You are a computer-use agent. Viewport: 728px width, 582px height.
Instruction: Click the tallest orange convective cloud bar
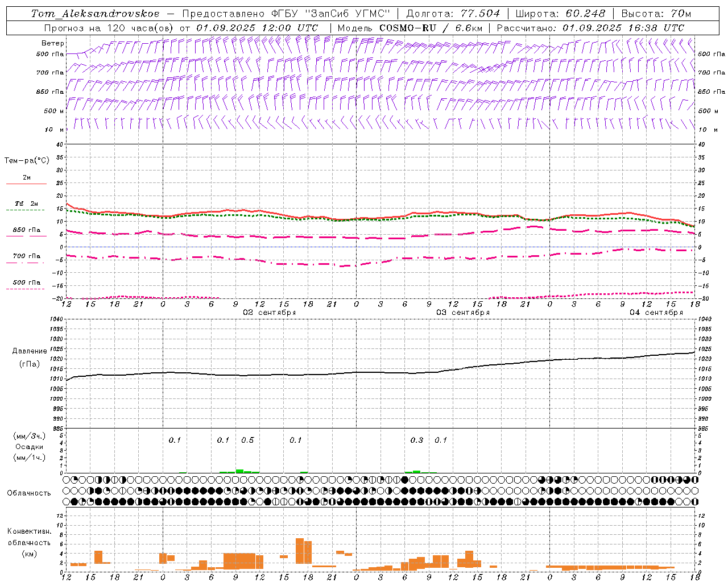300,551
